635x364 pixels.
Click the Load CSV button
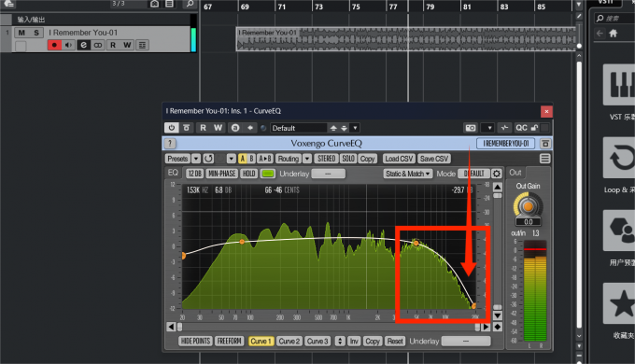[x=399, y=159]
